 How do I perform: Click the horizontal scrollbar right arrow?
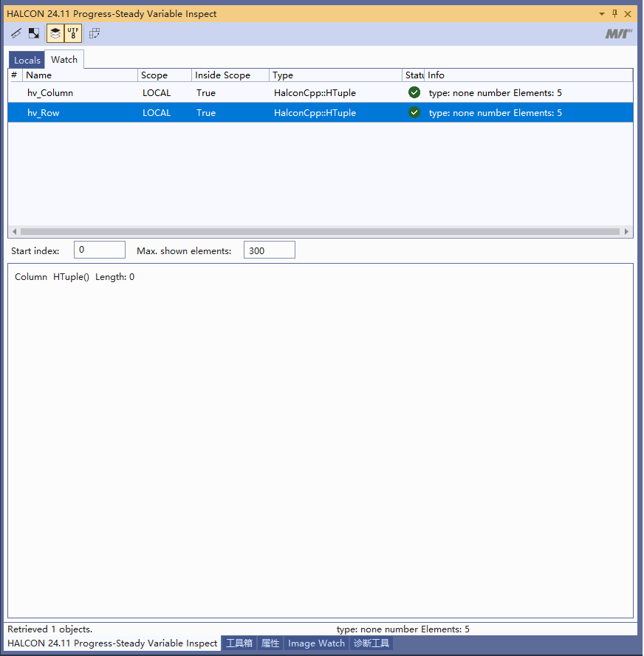pos(626,232)
